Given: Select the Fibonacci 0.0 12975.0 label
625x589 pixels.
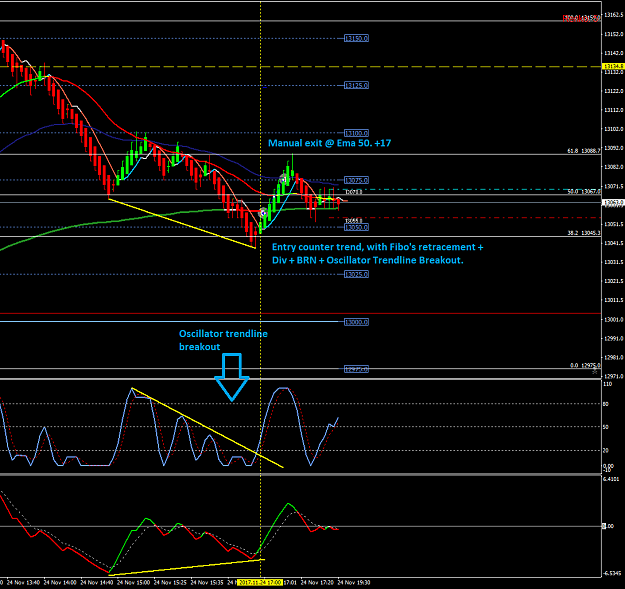Looking at the screenshot, I should click(585, 365).
